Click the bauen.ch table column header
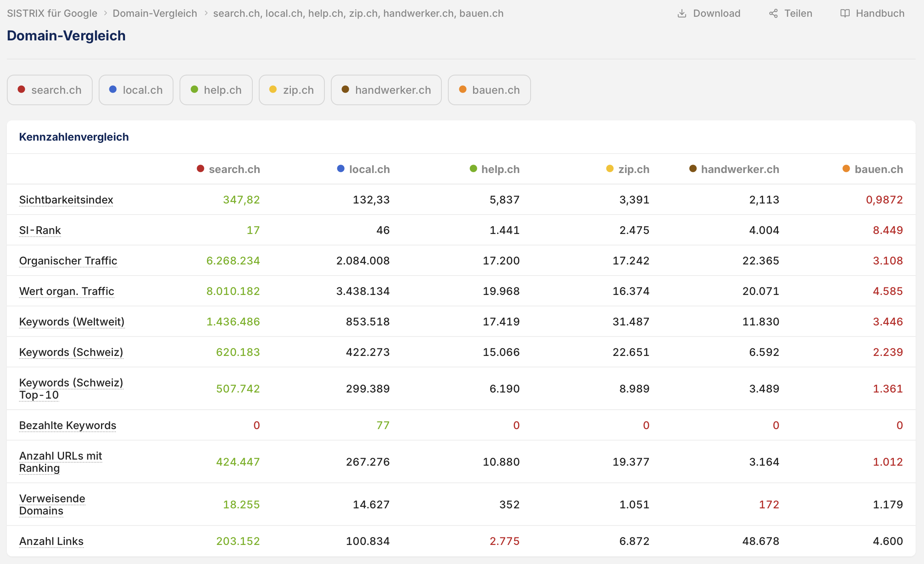The width and height of the screenshot is (924, 564). click(873, 169)
